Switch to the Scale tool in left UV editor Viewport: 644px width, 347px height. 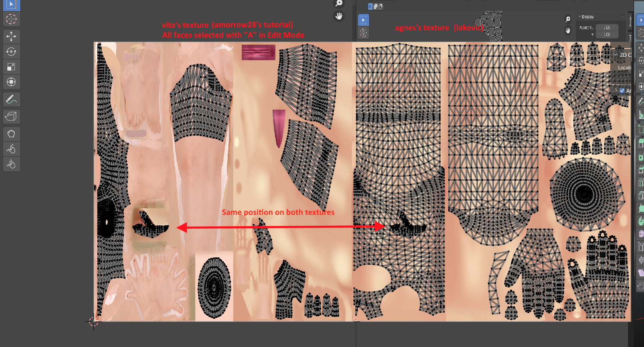[x=12, y=67]
